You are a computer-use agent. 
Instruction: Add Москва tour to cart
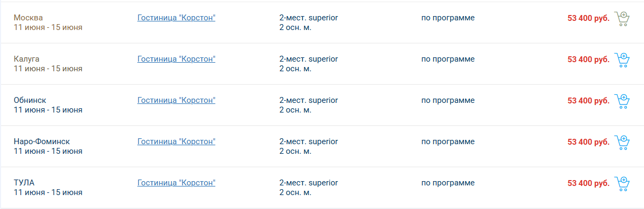(621, 19)
